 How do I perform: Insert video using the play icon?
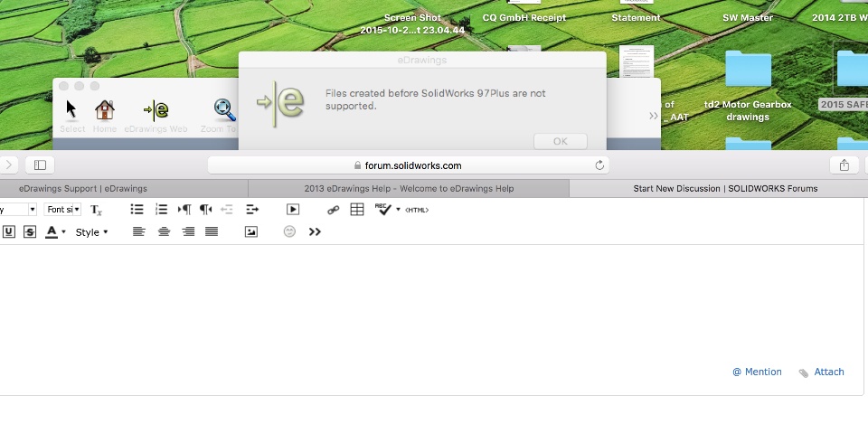(x=293, y=209)
